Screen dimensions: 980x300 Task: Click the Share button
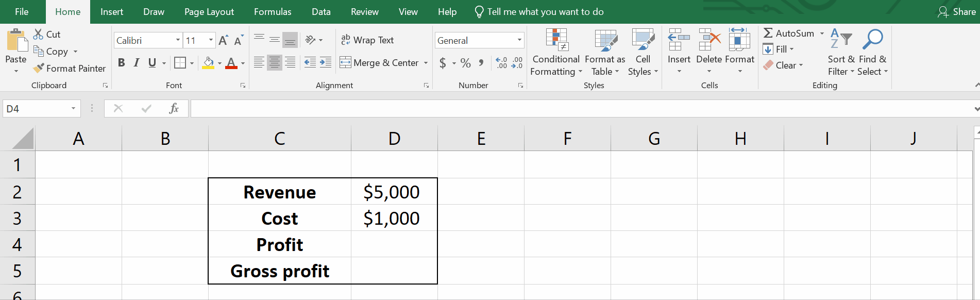[957, 12]
